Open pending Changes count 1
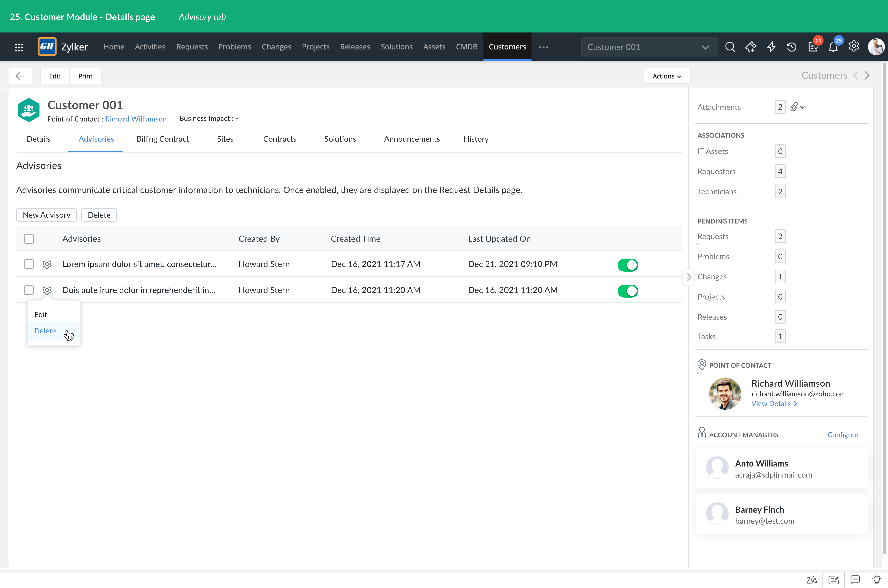 780,277
